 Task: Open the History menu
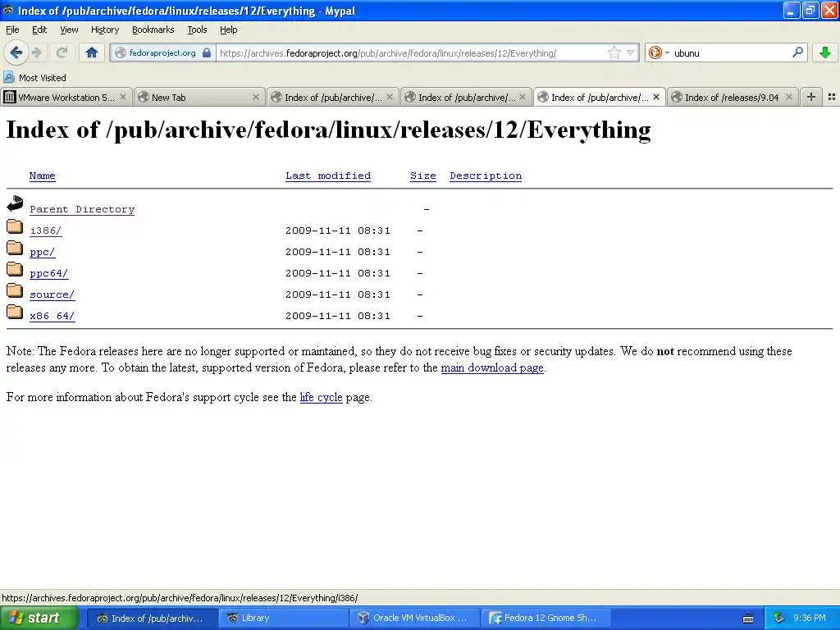(x=104, y=30)
